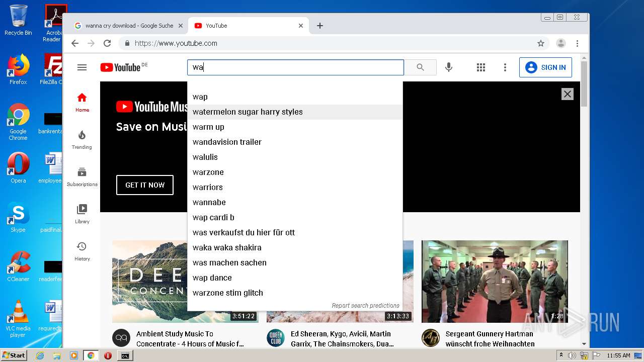Image resolution: width=644 pixels, height=362 pixels.
Task: Open Sergeant Gunnery Hartman video title
Action: pyautogui.click(x=490, y=339)
